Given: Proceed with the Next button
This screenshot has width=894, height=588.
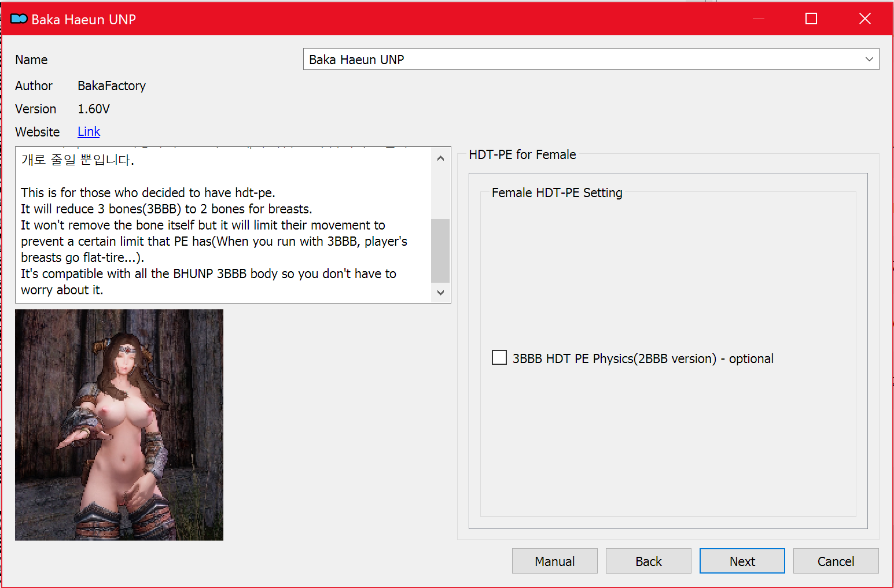Looking at the screenshot, I should (742, 561).
